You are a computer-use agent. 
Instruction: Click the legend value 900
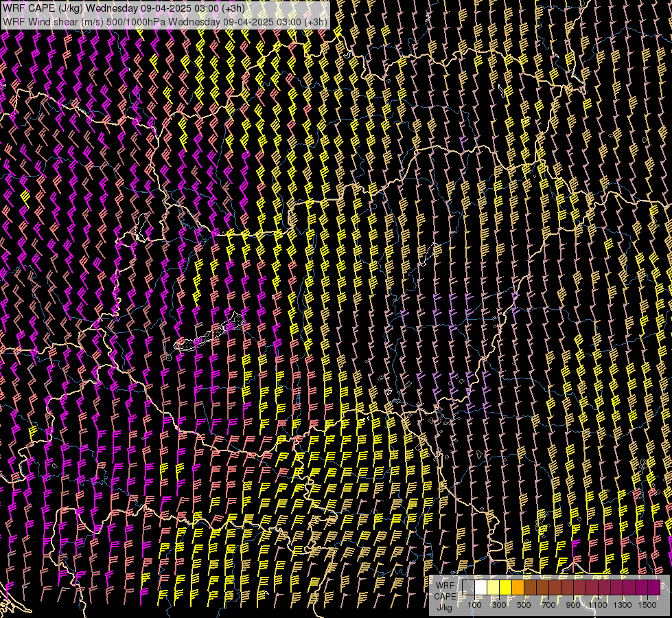click(573, 605)
